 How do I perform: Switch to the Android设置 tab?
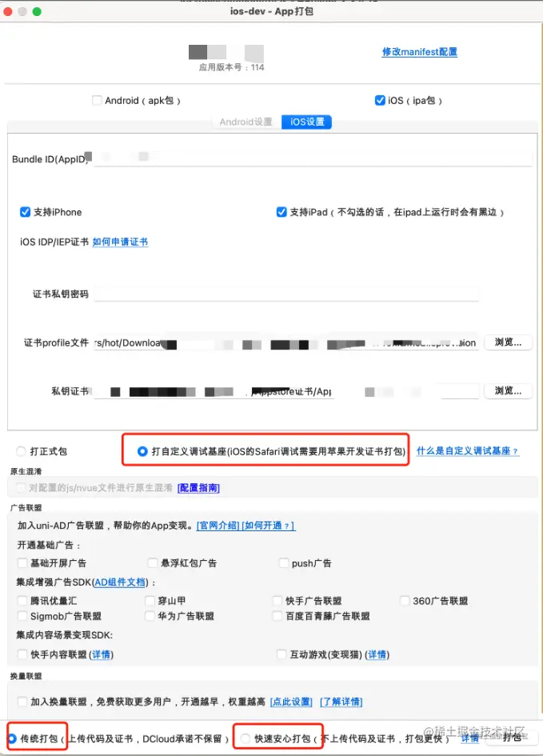point(246,122)
